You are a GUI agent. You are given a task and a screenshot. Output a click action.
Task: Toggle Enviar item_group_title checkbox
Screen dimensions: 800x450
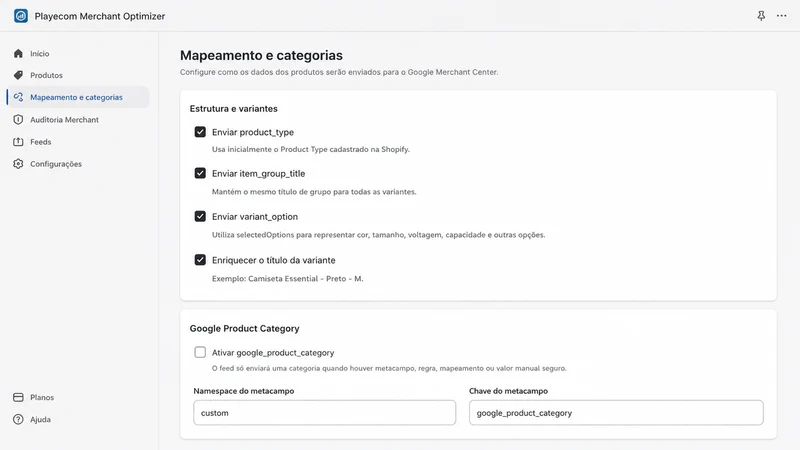tap(200, 173)
